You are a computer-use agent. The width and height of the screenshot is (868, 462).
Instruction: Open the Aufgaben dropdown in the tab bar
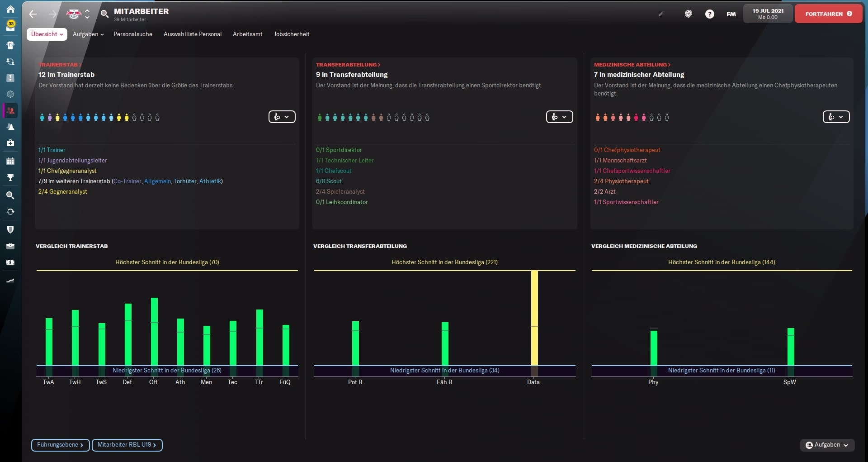point(88,34)
